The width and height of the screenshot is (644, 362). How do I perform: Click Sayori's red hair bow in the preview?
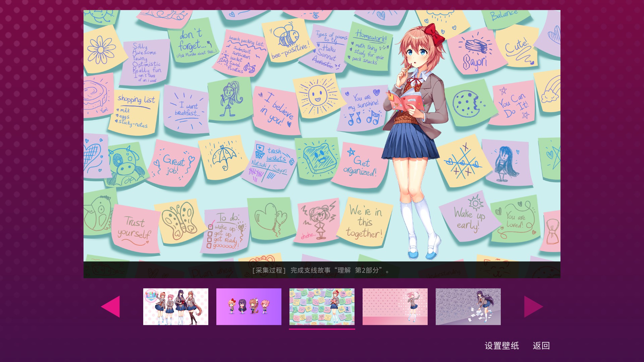click(x=434, y=34)
